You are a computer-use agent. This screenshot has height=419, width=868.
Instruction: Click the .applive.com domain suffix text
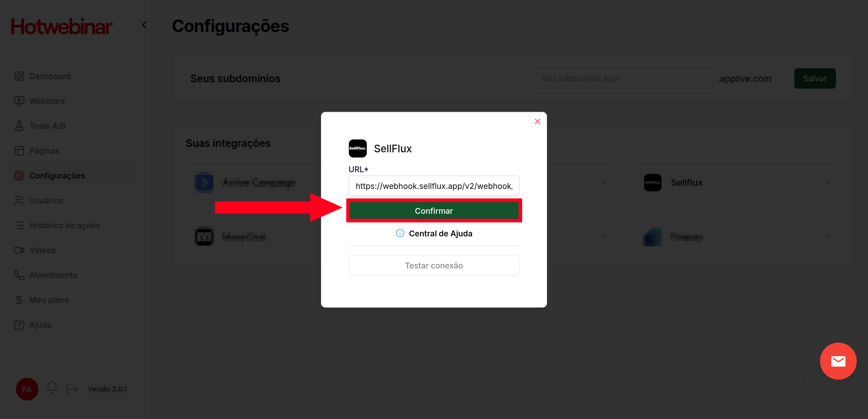coord(744,79)
